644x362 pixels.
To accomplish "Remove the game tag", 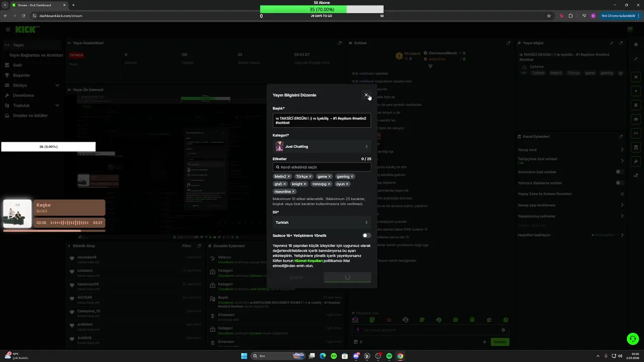I will click(x=330, y=176).
